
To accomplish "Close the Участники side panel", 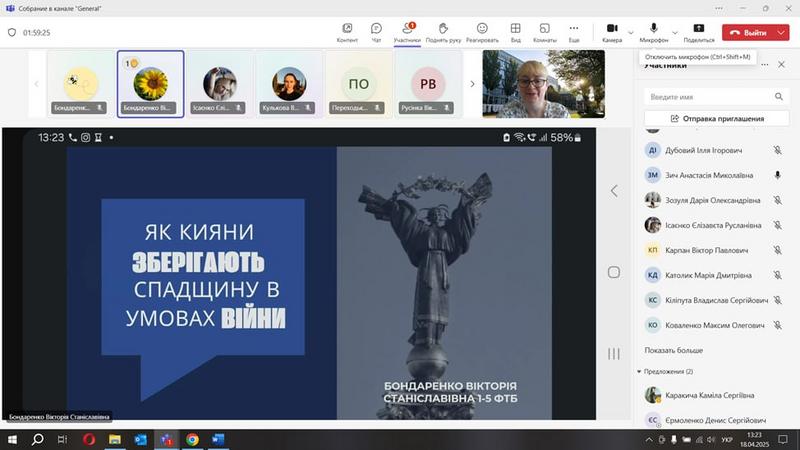I will (782, 65).
